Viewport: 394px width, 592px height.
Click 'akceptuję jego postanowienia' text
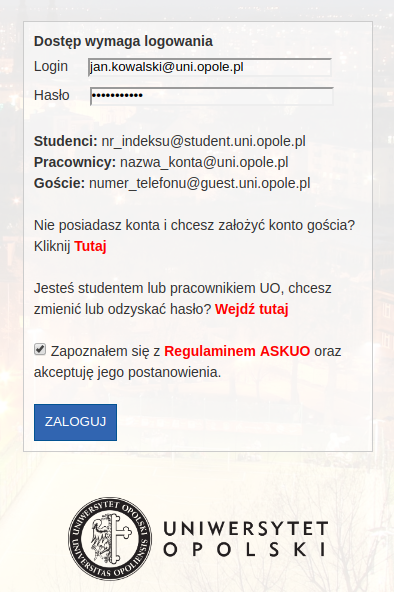coord(128,373)
